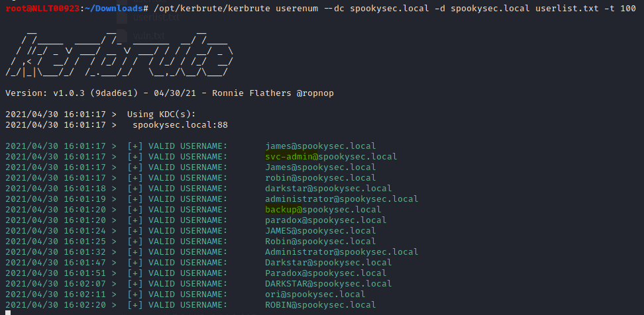
Task: Click the 16:02:20 timestamp in last row
Action: (x=85, y=305)
